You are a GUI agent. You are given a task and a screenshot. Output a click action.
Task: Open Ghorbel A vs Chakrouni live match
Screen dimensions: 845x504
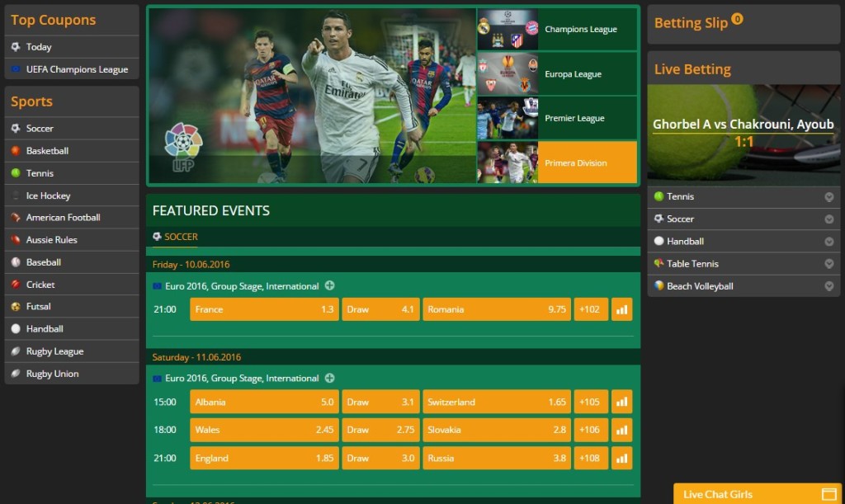744,125
